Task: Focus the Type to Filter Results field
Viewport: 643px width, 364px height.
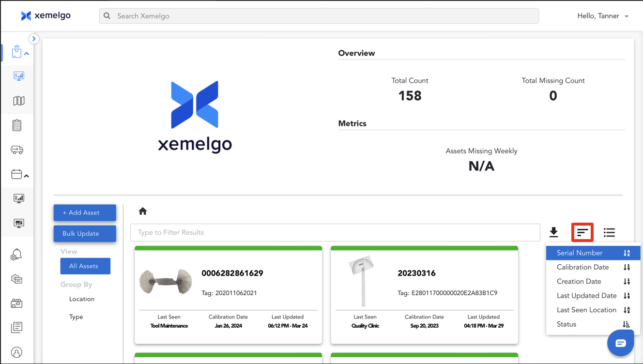Action: point(335,232)
